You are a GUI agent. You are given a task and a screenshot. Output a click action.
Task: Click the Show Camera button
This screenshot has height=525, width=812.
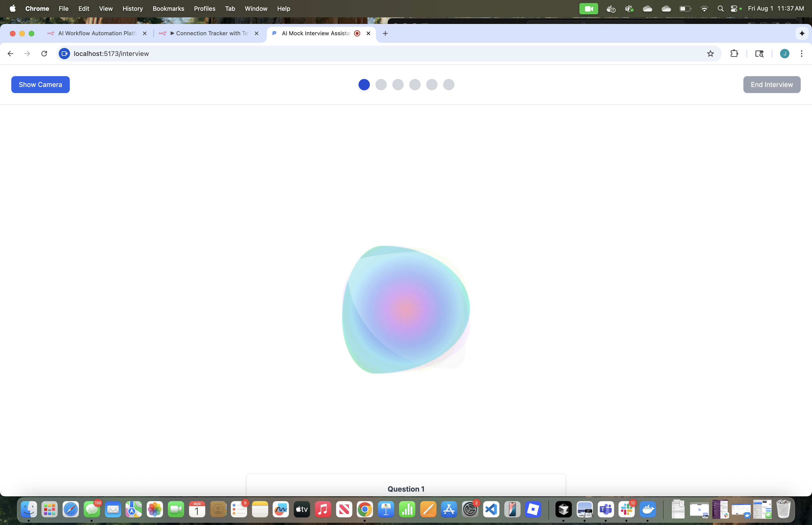click(40, 85)
